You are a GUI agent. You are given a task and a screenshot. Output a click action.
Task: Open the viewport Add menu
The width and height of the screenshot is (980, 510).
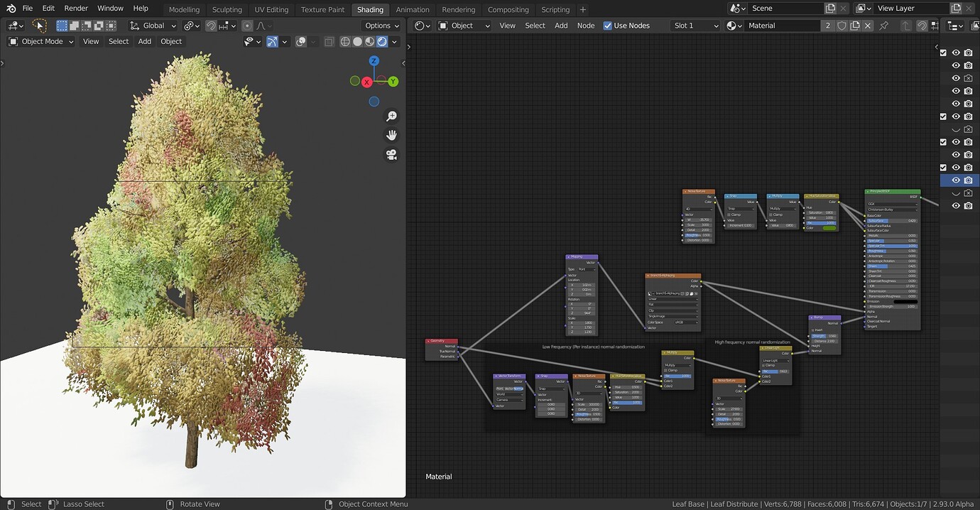[145, 41]
